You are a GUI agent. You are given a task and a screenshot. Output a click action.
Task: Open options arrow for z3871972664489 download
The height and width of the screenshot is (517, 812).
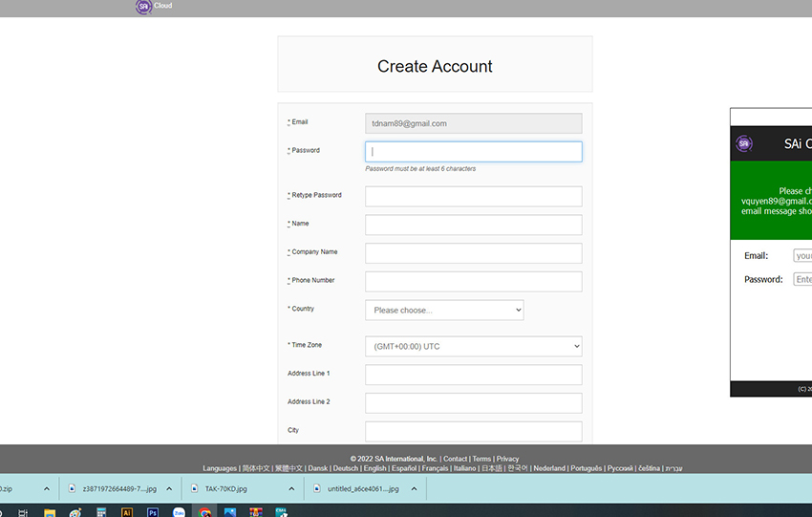coord(169,488)
